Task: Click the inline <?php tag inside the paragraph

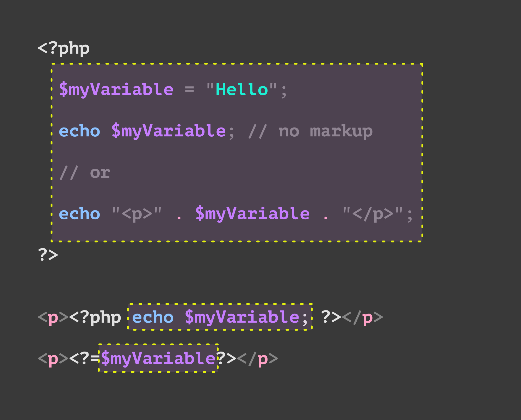Action: click(x=95, y=317)
